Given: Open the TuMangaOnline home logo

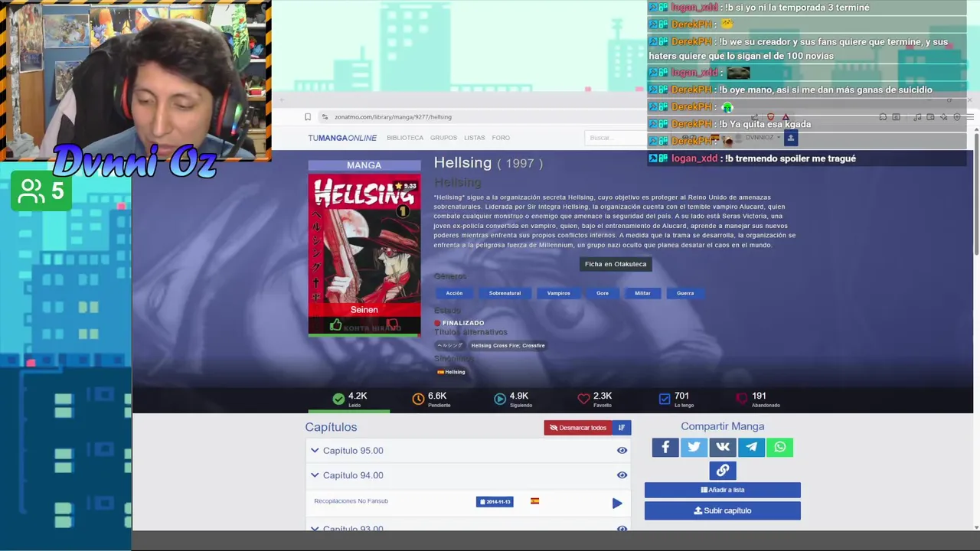Looking at the screenshot, I should [x=342, y=138].
